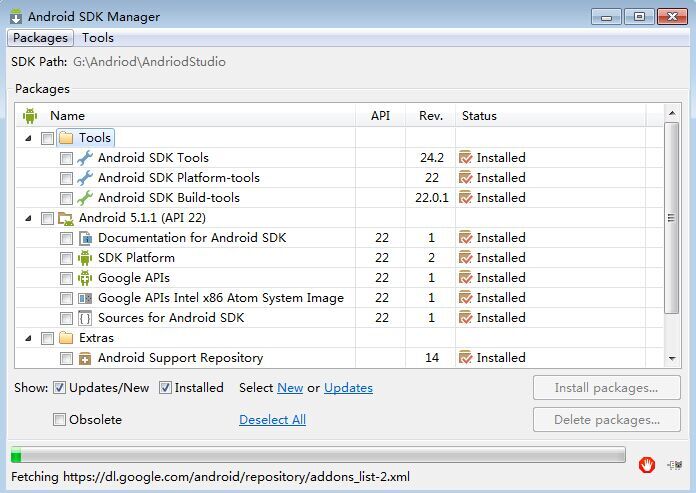Click the 24.2 revision value
The height and width of the screenshot is (493, 696).
[x=431, y=158]
